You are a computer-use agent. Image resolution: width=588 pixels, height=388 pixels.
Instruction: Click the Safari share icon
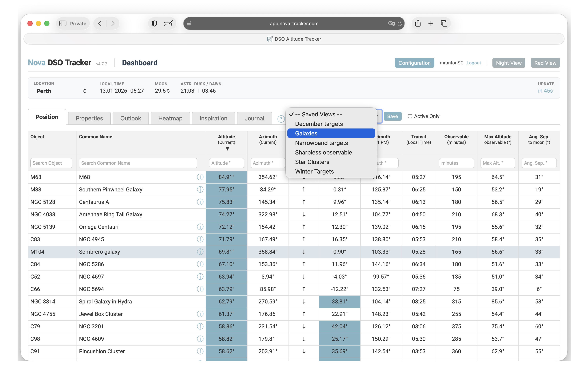pyautogui.click(x=418, y=23)
